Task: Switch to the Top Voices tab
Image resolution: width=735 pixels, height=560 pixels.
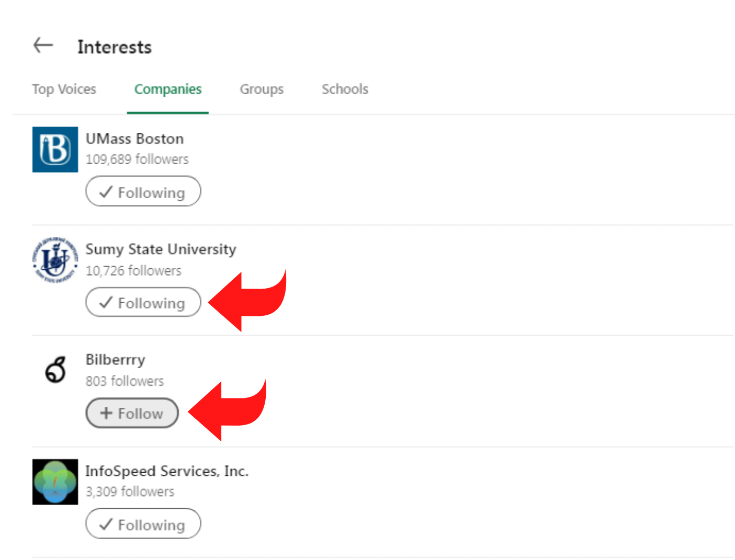Action: [x=64, y=89]
